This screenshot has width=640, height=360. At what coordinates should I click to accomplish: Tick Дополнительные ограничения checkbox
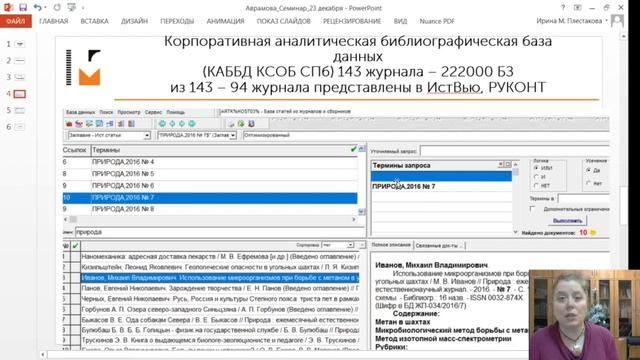[532, 209]
